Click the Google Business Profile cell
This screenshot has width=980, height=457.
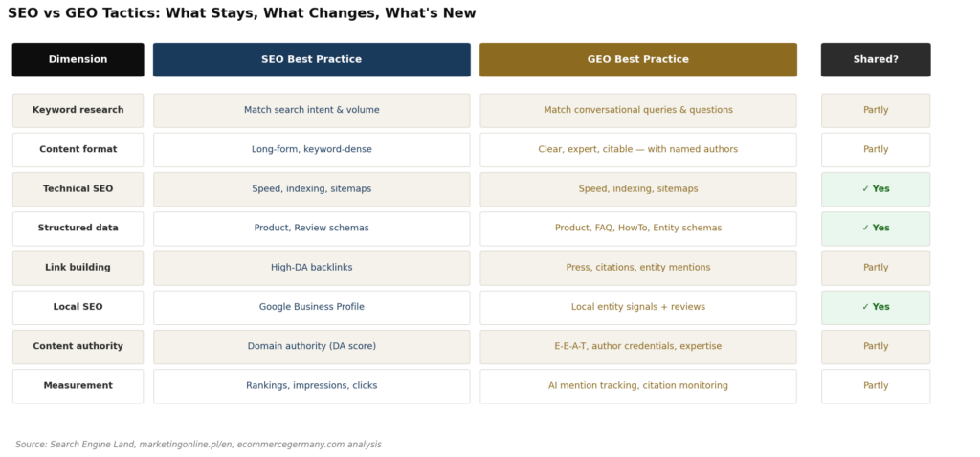coord(311,307)
